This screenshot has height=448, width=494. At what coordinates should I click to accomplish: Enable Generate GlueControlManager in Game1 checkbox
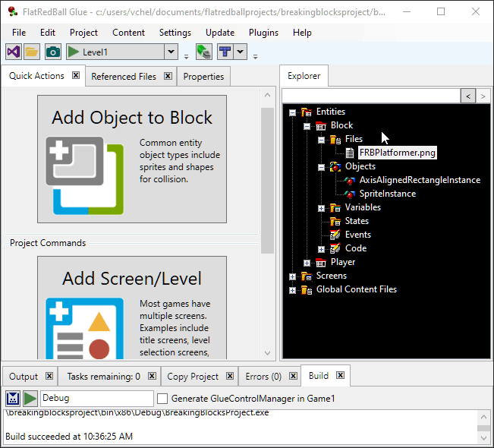[x=162, y=399]
